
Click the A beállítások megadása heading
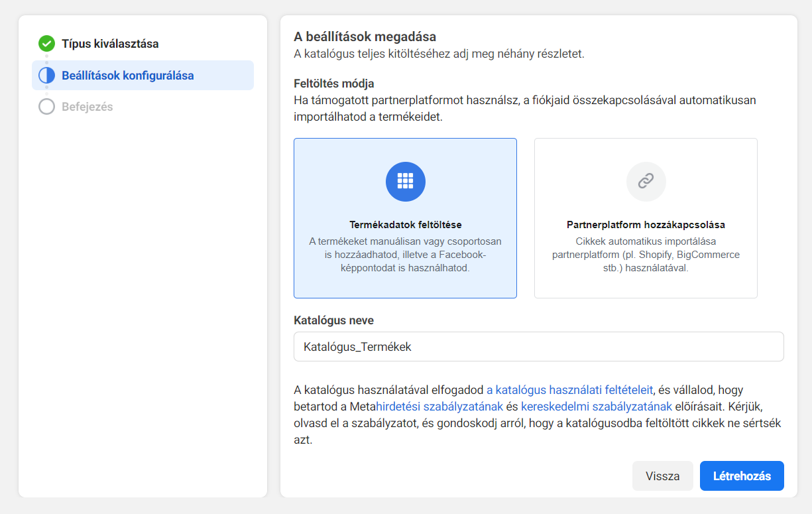coord(365,36)
